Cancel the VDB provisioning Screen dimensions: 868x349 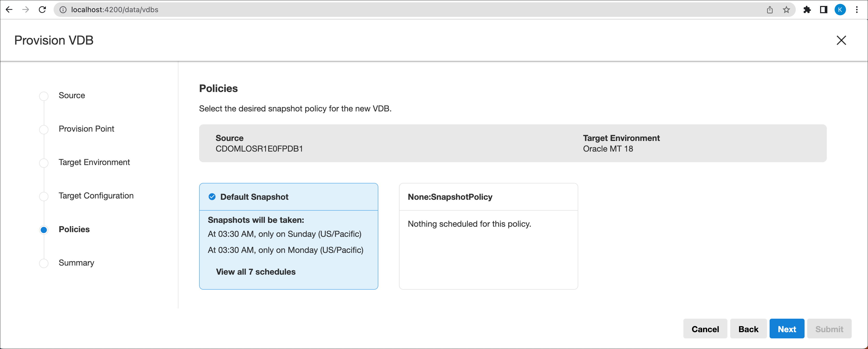tap(705, 329)
